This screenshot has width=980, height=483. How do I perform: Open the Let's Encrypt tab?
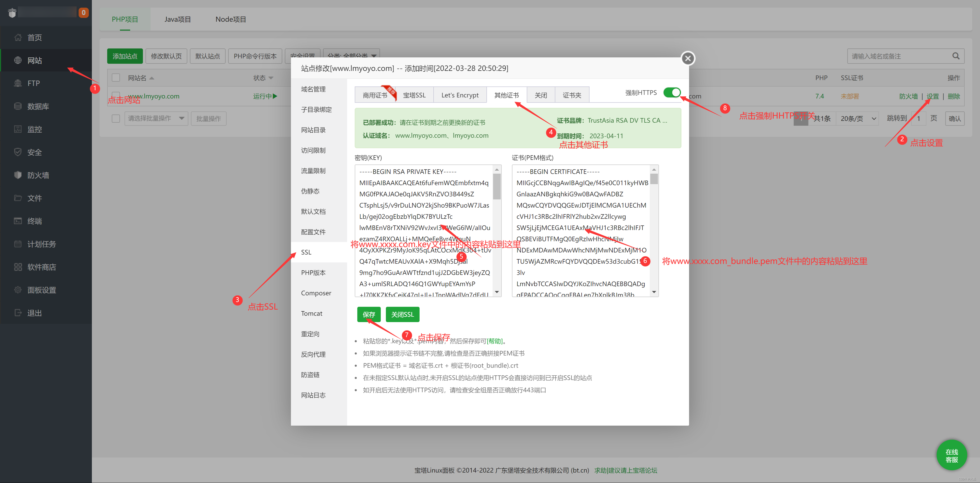coord(460,95)
